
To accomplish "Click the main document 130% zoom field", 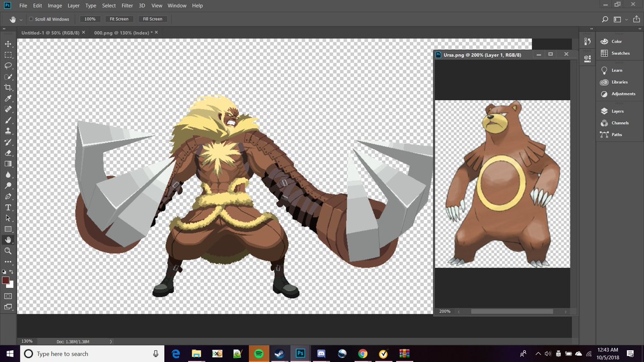I will point(26,341).
